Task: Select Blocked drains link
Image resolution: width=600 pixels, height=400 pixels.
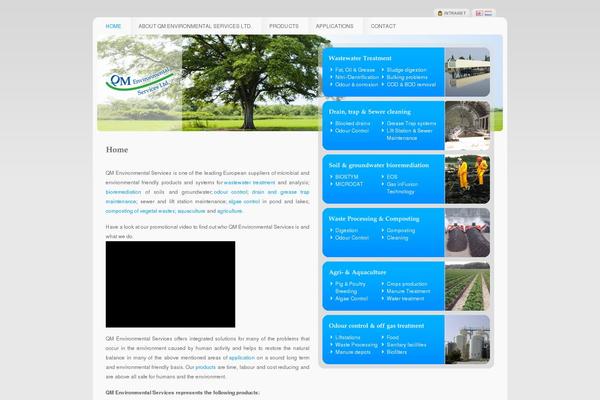Action: point(352,124)
